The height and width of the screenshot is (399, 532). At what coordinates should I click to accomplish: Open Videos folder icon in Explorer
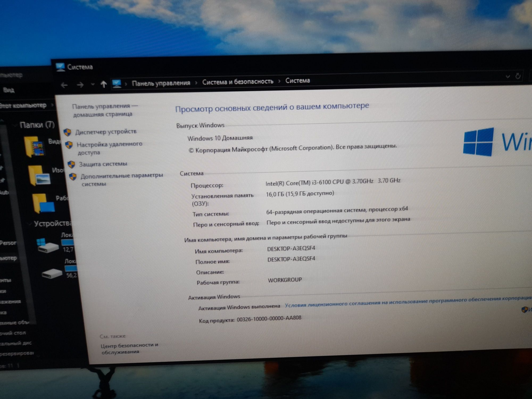point(34,146)
